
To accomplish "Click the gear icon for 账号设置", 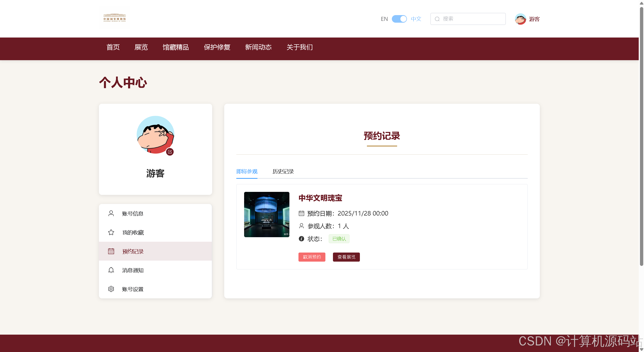I will tap(111, 289).
